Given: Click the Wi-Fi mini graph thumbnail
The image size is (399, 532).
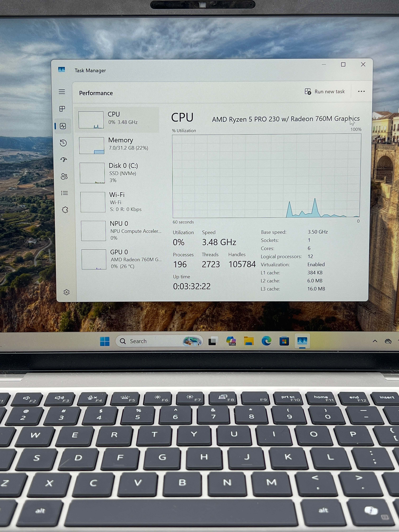Looking at the screenshot, I should (93, 202).
